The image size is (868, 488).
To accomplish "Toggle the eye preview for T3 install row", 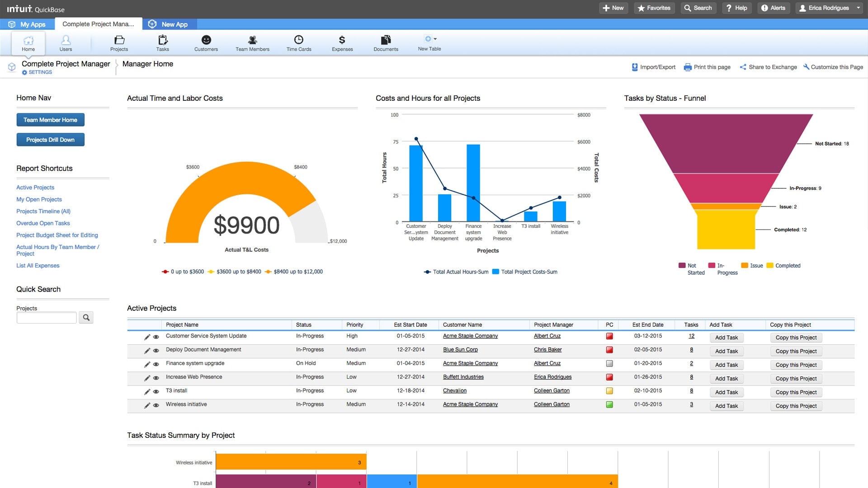I will pos(156,392).
